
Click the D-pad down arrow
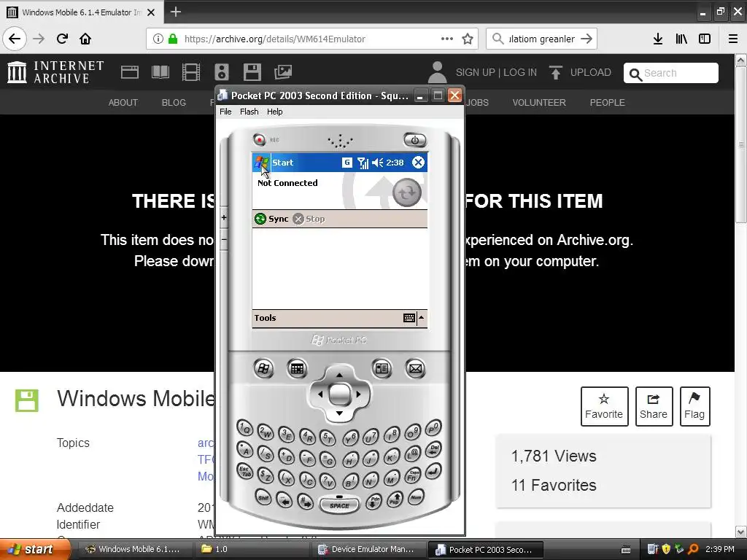point(339,413)
